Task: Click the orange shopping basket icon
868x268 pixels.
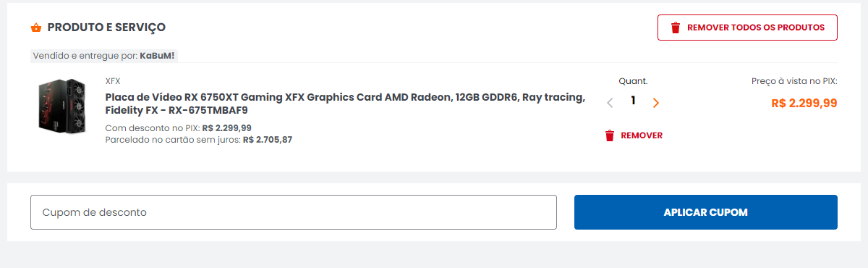Action: click(36, 28)
